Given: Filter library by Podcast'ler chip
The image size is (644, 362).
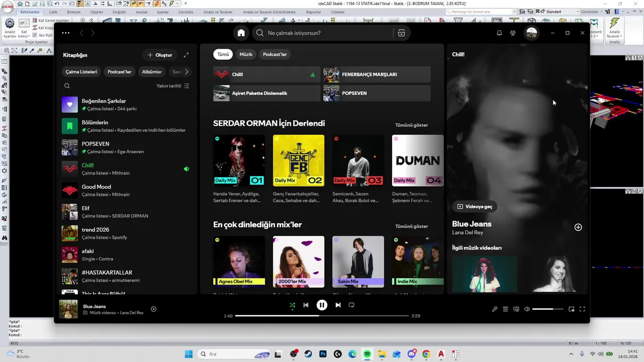Looking at the screenshot, I should tap(120, 72).
